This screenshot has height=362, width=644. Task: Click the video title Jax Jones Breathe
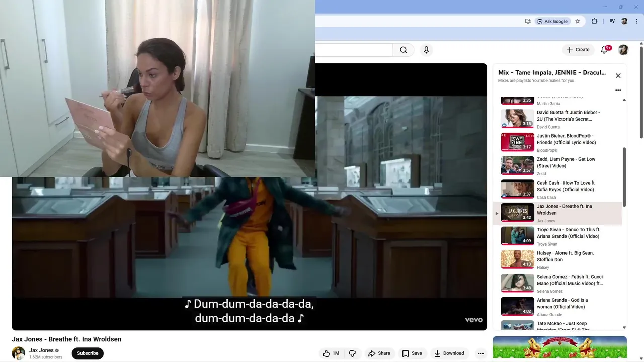point(66,339)
